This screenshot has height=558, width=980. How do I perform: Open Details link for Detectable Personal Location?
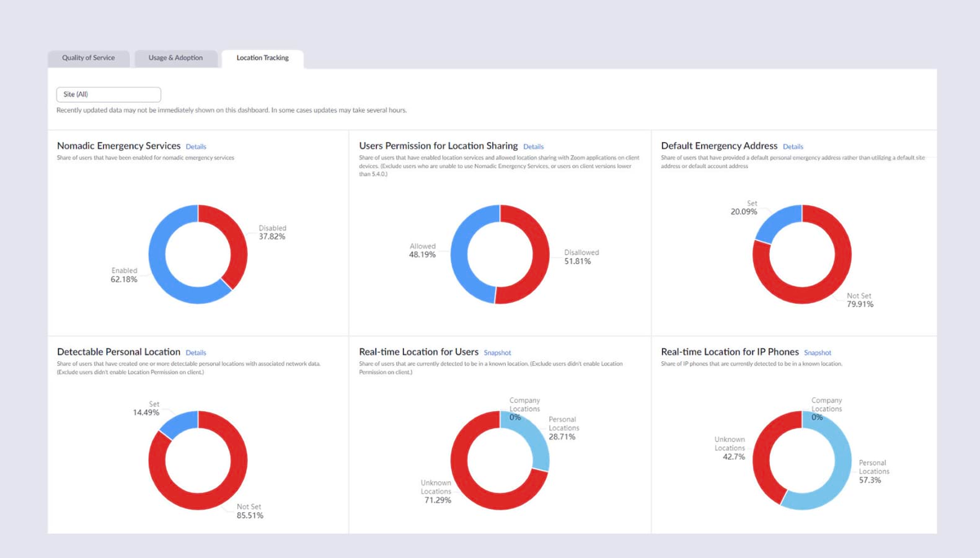(x=196, y=353)
